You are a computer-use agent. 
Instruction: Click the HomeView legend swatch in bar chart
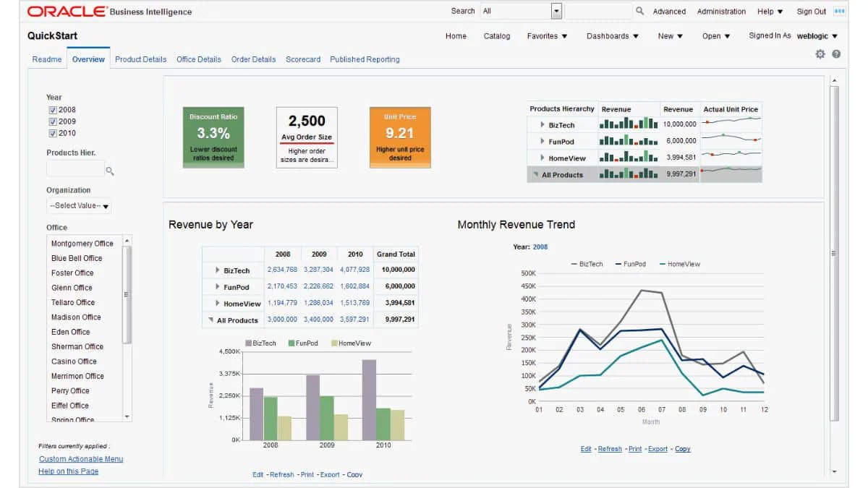tap(334, 343)
